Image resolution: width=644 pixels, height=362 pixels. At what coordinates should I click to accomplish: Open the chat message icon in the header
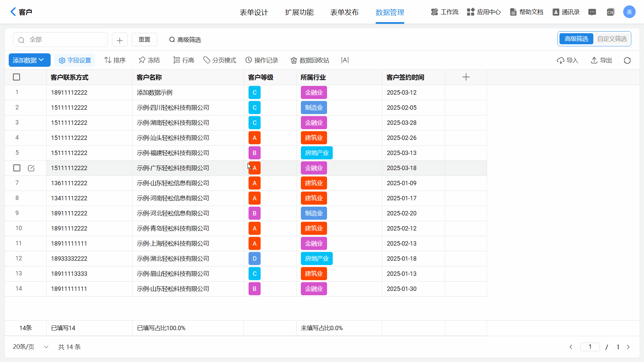[x=592, y=12]
